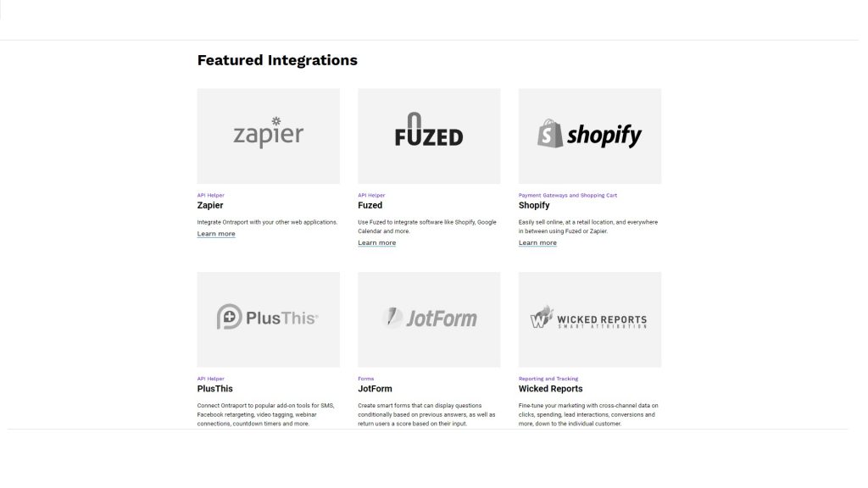Click the Zapier title heading

pyautogui.click(x=210, y=205)
